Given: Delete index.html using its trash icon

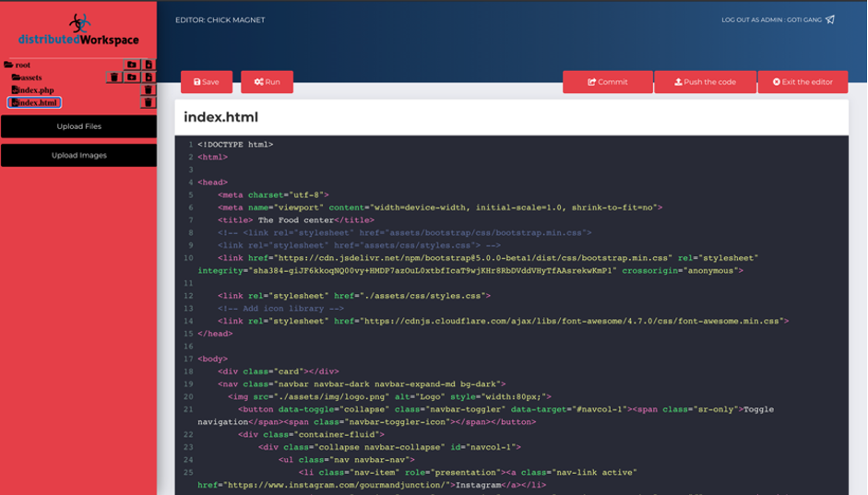Looking at the screenshot, I should tap(149, 102).
